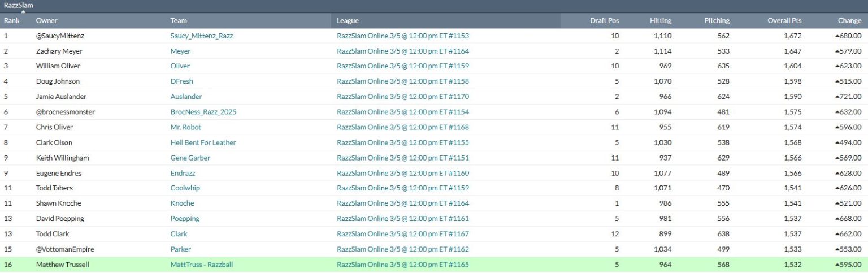Select owner name Jamie Auslander
868x273 pixels.
click(61, 97)
